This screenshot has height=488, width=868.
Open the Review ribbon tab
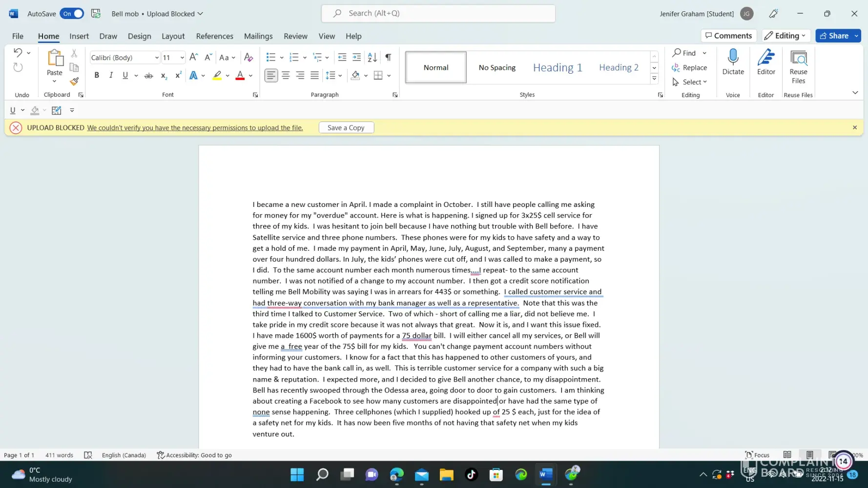(295, 36)
